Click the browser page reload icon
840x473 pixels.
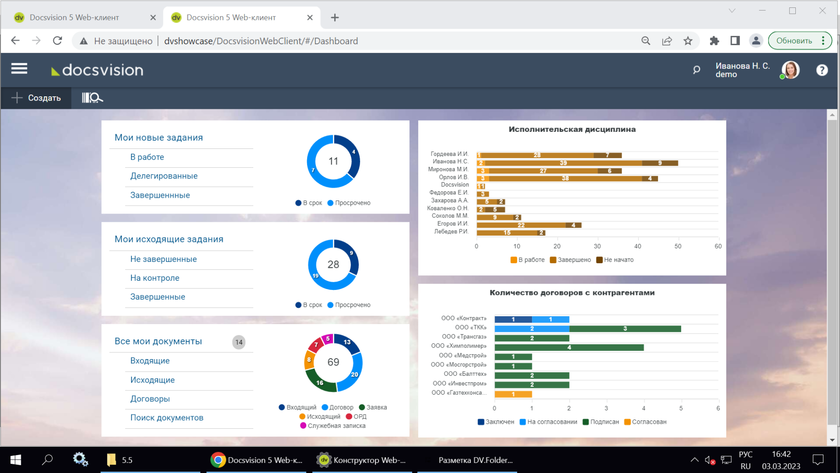tap(57, 41)
